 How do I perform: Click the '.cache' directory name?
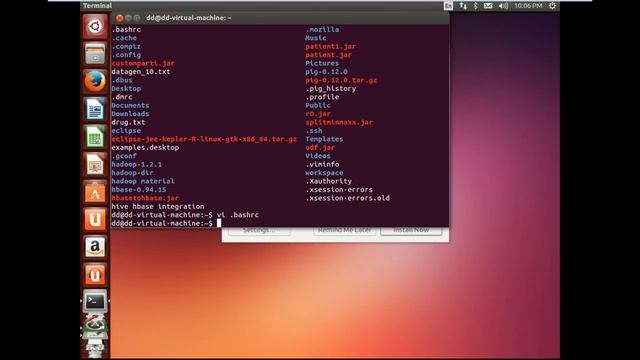coord(124,38)
